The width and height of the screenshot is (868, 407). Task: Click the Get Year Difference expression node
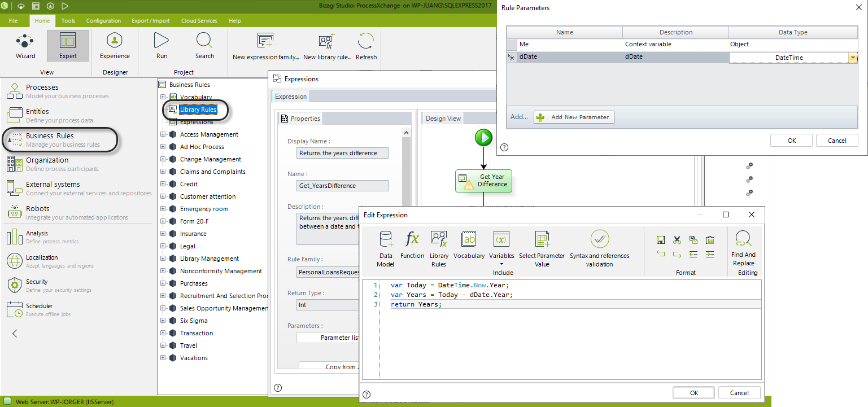pos(483,181)
